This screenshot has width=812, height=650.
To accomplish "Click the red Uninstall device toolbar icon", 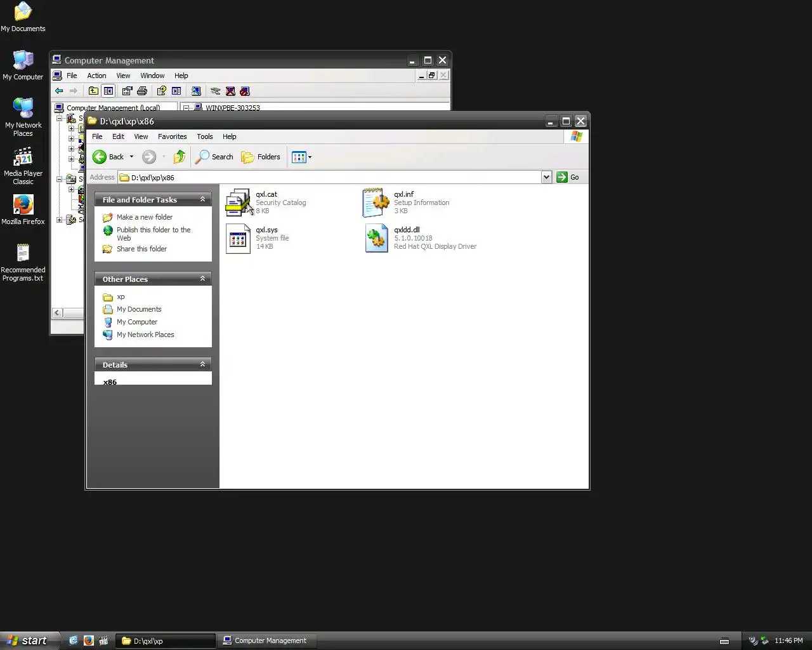I will click(230, 91).
